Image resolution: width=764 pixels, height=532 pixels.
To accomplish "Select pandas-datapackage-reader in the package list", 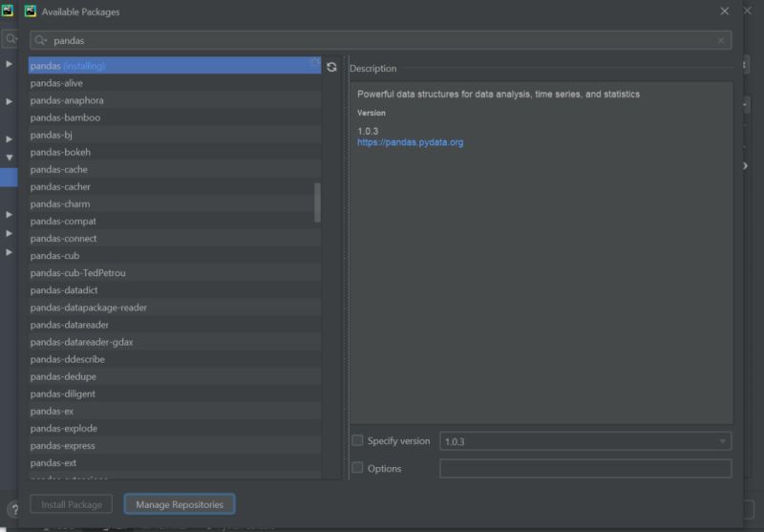I will click(x=175, y=308).
